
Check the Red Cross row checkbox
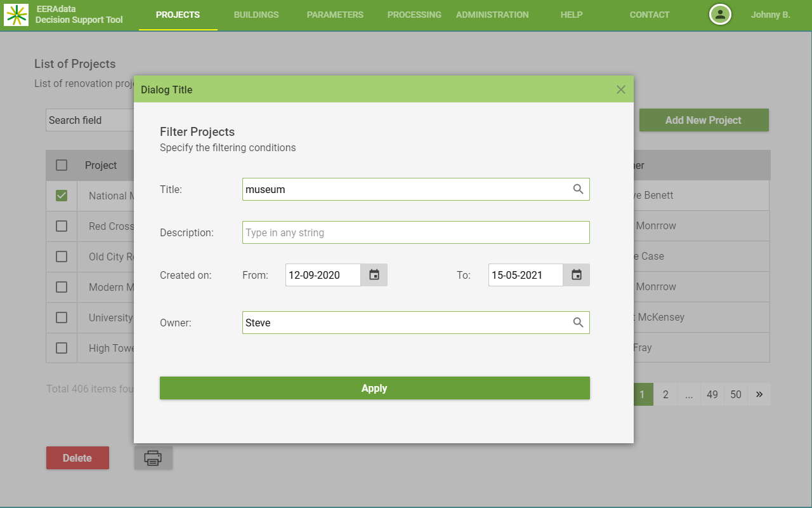click(62, 226)
